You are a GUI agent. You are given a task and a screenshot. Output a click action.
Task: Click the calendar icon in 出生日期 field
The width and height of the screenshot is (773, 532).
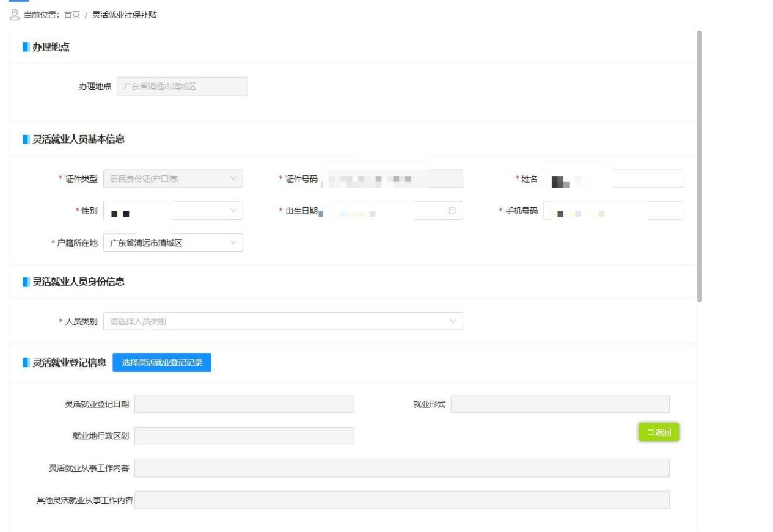click(452, 211)
